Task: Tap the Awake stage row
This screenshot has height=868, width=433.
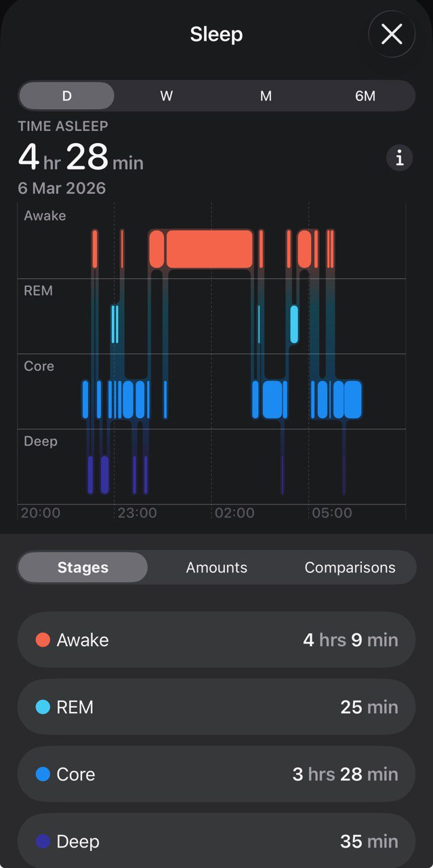Action: (x=216, y=640)
